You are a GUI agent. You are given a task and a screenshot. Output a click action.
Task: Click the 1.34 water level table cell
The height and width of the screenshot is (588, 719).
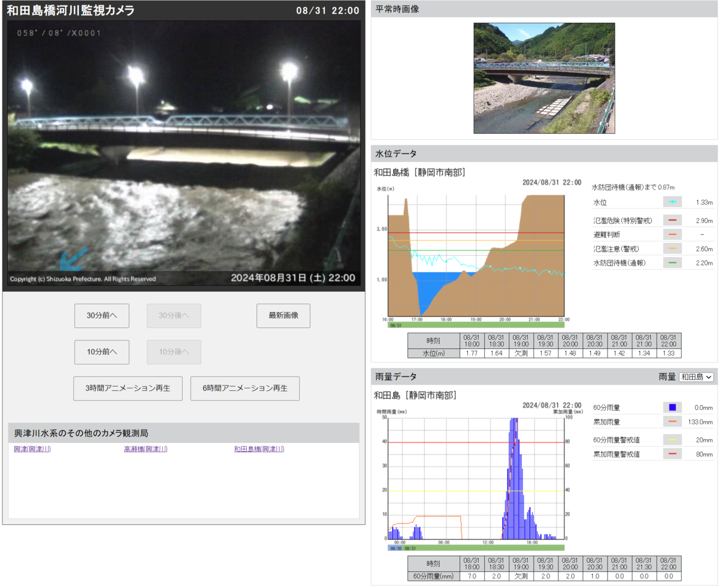tap(644, 354)
